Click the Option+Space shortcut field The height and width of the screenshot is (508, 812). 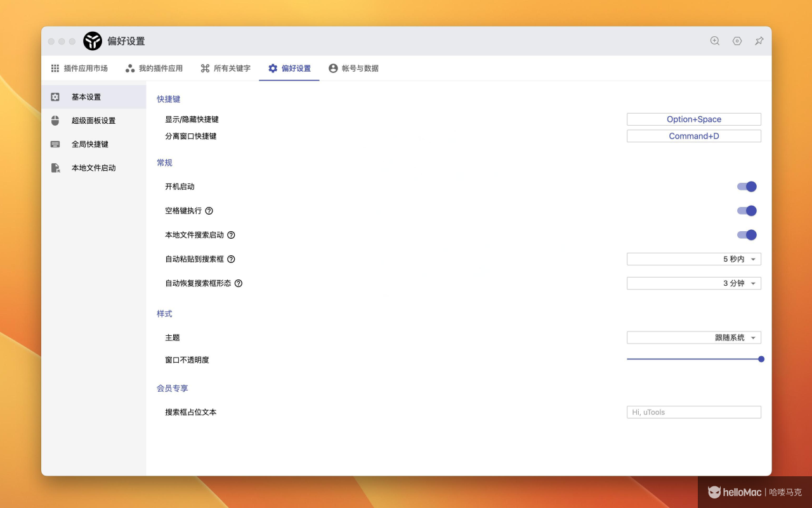point(694,119)
